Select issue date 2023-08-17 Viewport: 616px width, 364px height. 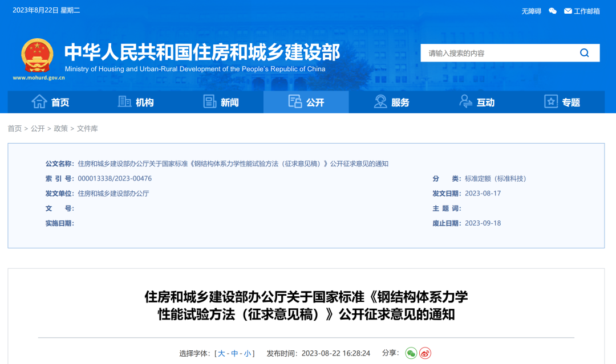483,193
